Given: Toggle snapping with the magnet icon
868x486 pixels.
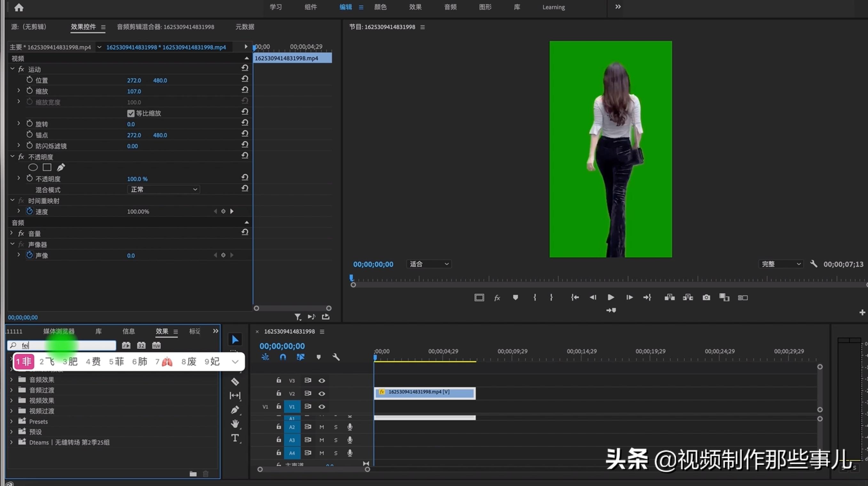Looking at the screenshot, I should pyautogui.click(x=283, y=357).
